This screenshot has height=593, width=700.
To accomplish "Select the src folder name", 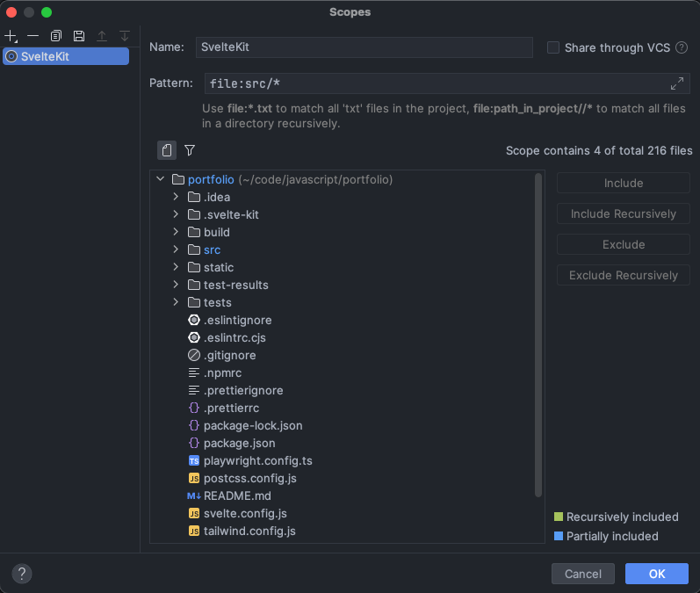I will pyautogui.click(x=212, y=250).
